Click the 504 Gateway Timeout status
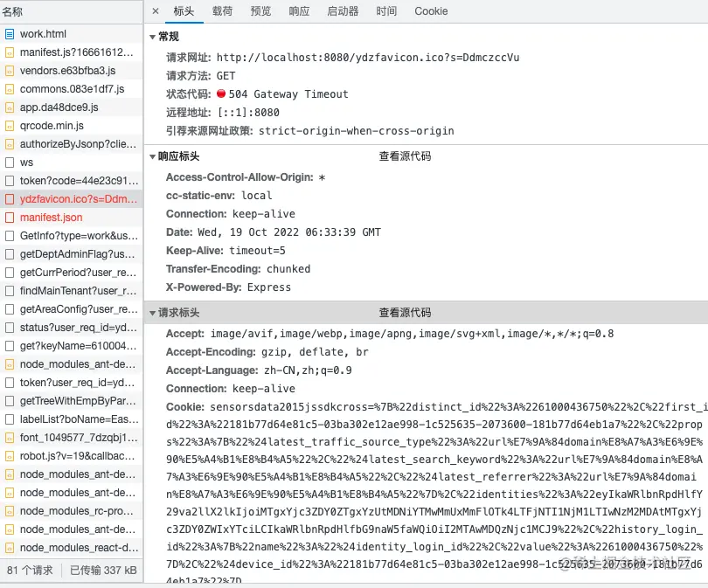 click(x=282, y=94)
